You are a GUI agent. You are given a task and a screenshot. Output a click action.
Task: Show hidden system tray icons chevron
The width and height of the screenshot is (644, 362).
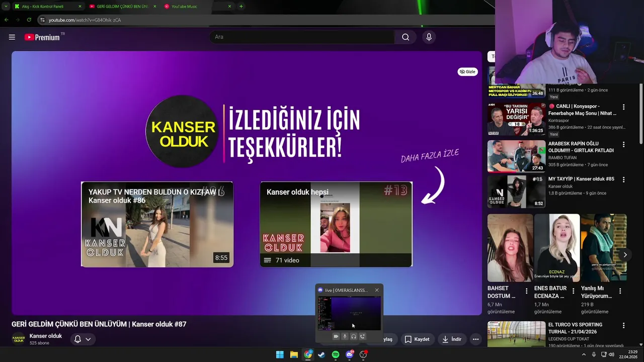tap(584, 354)
